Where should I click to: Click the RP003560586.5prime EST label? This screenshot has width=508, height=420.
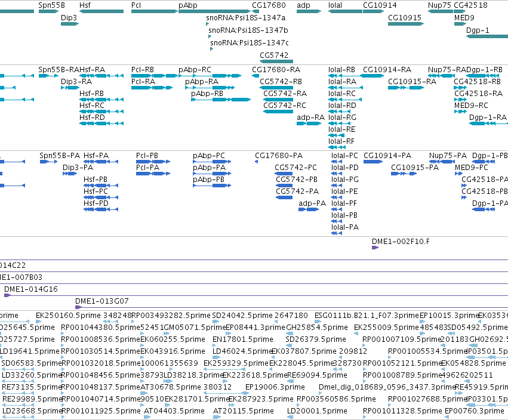click(x=336, y=399)
